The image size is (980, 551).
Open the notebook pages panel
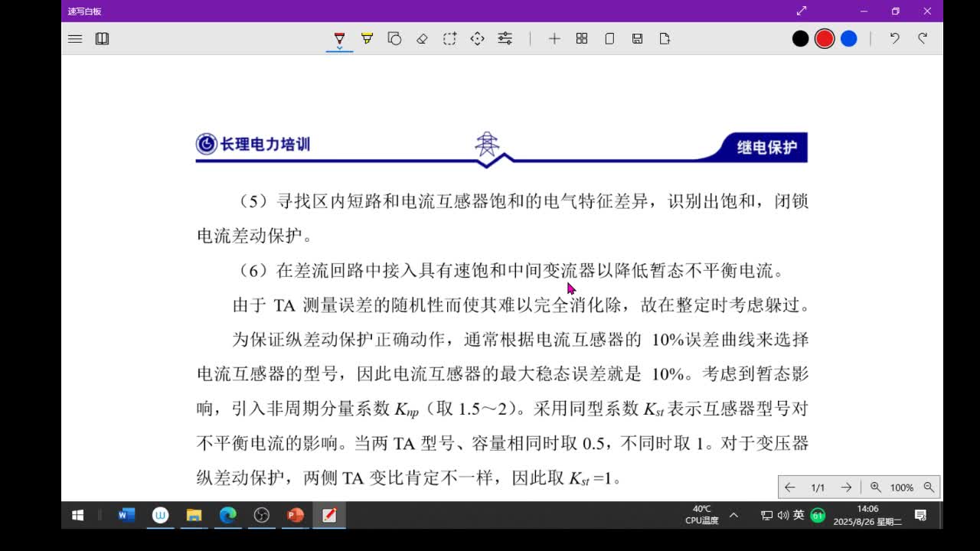102,38
